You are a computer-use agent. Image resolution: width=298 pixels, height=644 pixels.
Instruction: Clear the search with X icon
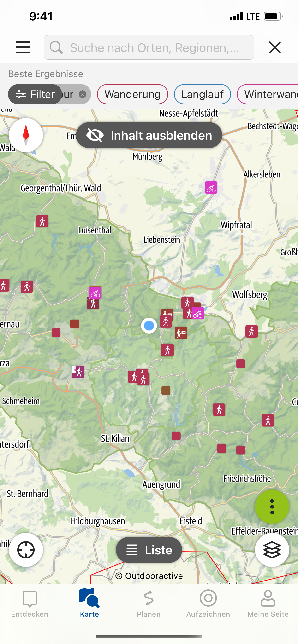click(275, 47)
